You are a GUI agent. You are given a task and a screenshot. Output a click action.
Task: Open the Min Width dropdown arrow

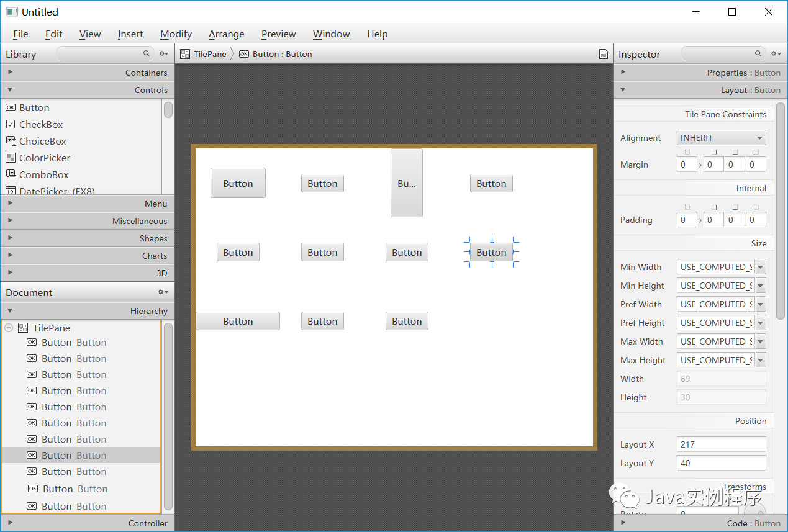tap(761, 267)
